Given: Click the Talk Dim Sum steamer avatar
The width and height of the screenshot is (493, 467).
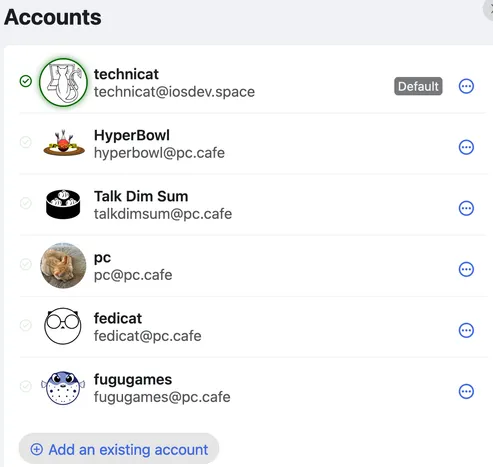Looking at the screenshot, I should tap(63, 204).
